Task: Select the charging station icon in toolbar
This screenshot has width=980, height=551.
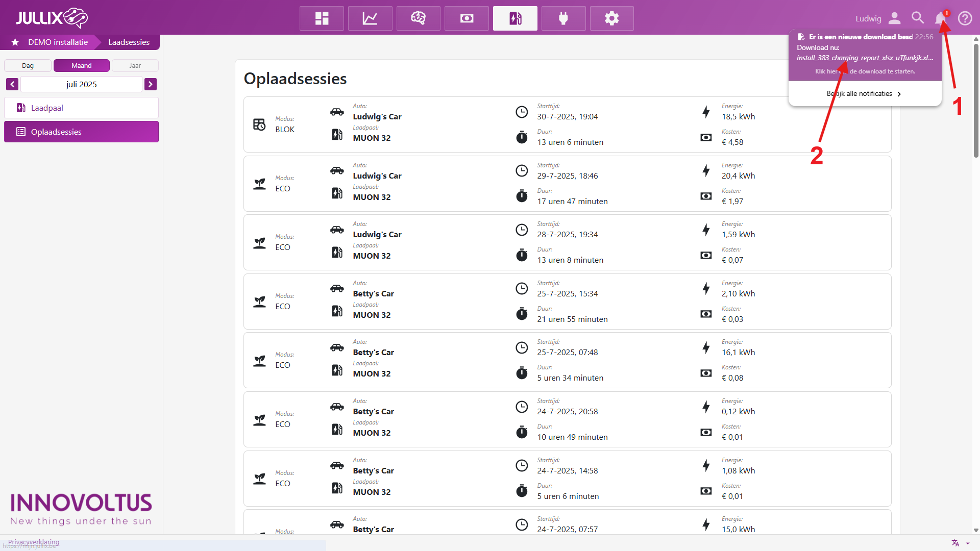Action: tap(515, 18)
